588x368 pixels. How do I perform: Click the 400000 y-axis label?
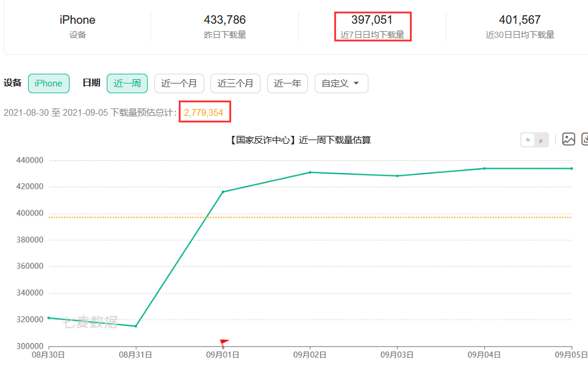(30, 213)
